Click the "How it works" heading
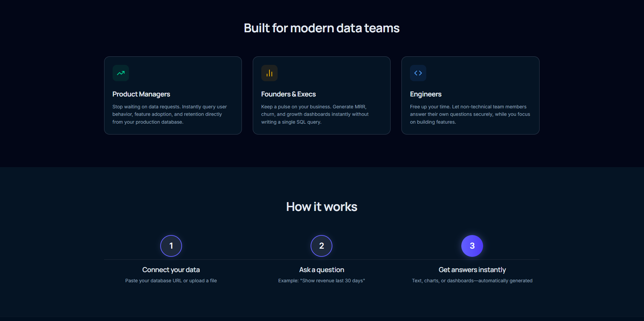 coord(321,207)
